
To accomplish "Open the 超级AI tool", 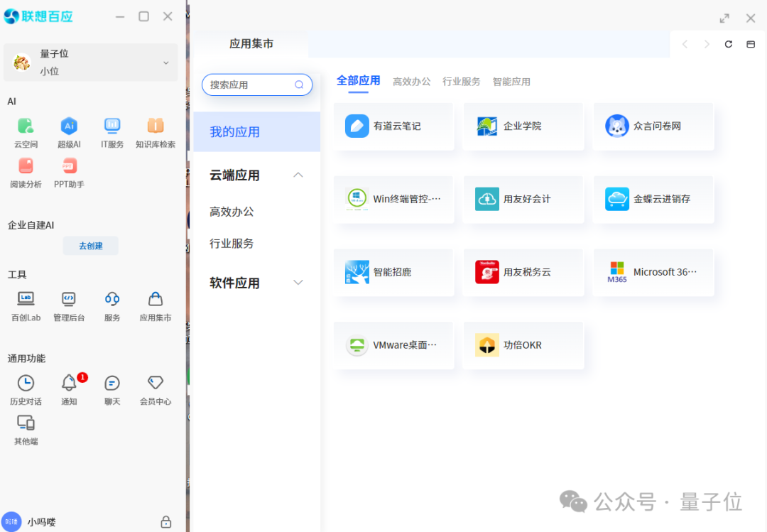I will tap(69, 132).
